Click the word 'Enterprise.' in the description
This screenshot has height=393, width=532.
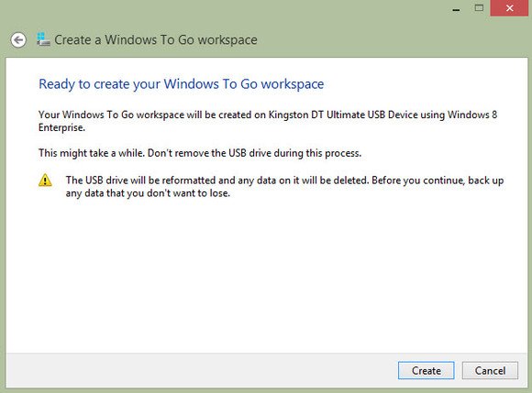(x=61, y=127)
